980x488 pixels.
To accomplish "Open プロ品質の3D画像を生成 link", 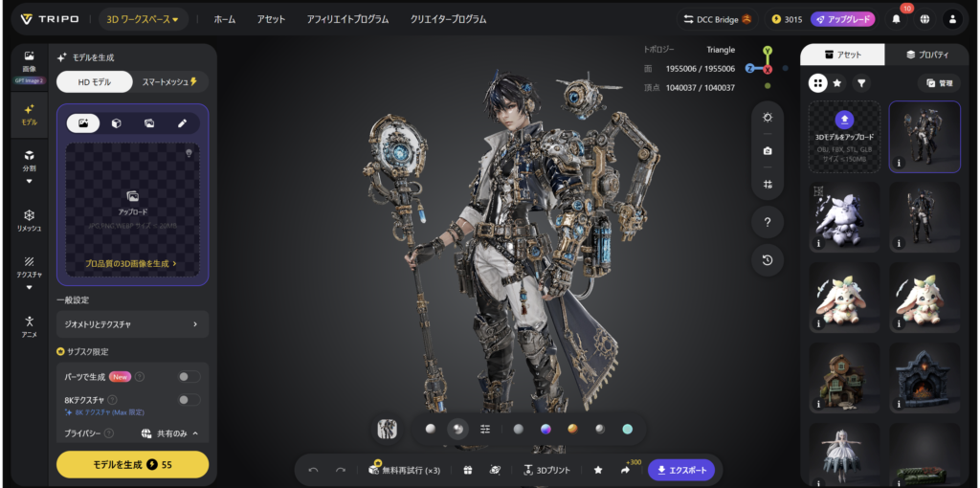I will pyautogui.click(x=130, y=264).
